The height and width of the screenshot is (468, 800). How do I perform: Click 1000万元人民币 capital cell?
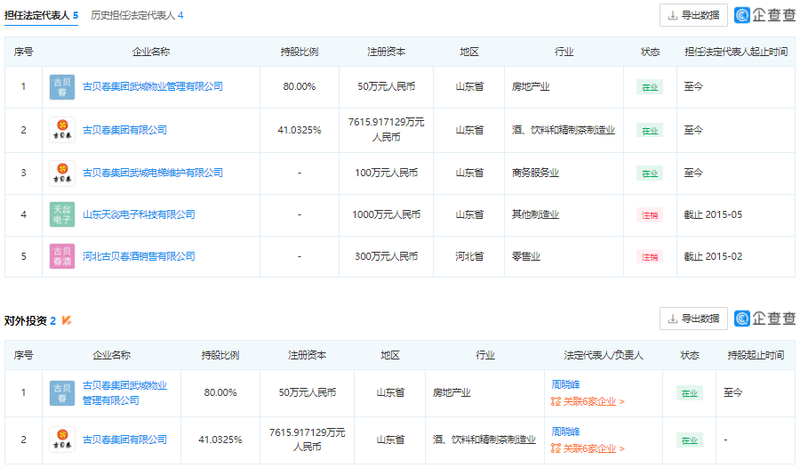[386, 215]
